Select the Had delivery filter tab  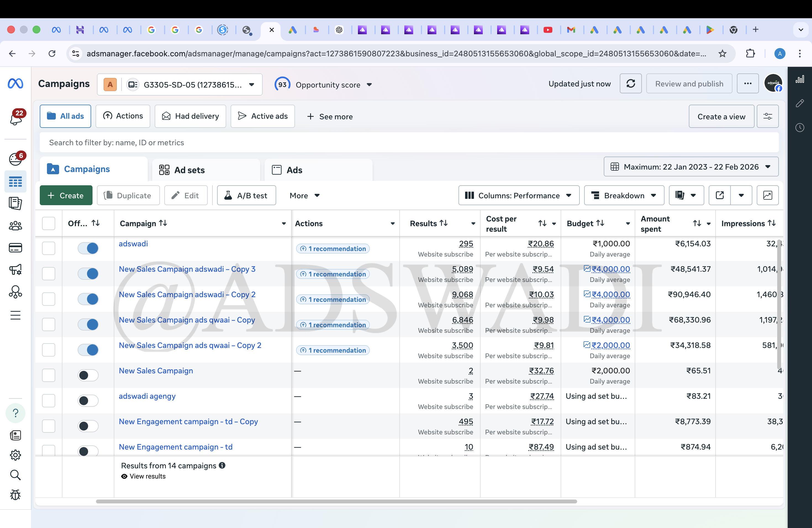pos(190,116)
